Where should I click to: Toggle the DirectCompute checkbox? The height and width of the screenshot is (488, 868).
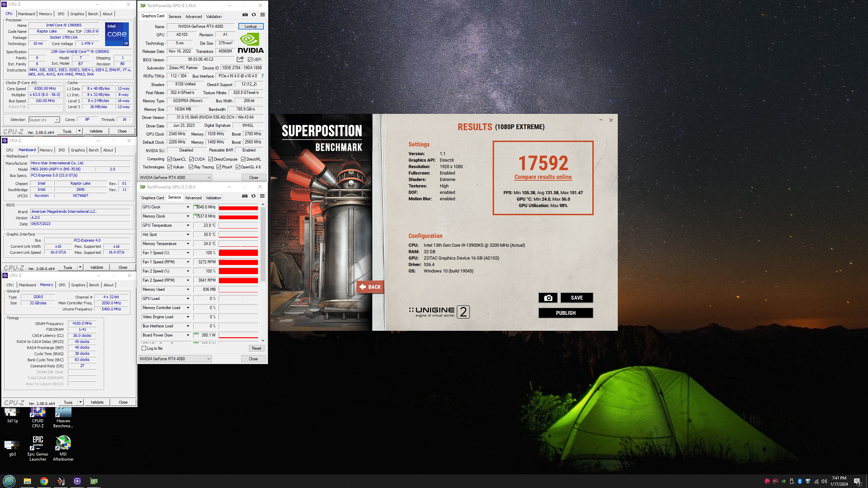[x=210, y=159]
